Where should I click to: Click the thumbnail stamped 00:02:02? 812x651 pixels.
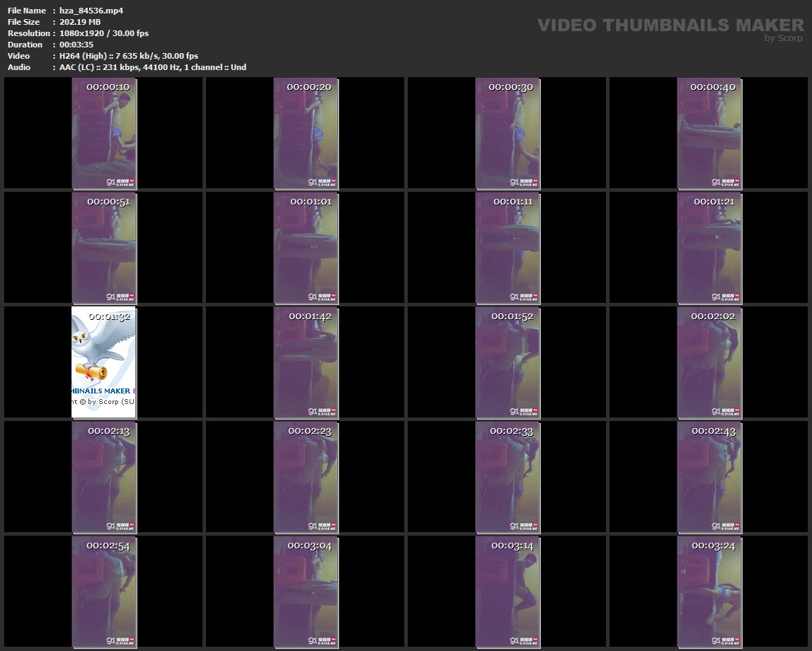click(x=709, y=362)
